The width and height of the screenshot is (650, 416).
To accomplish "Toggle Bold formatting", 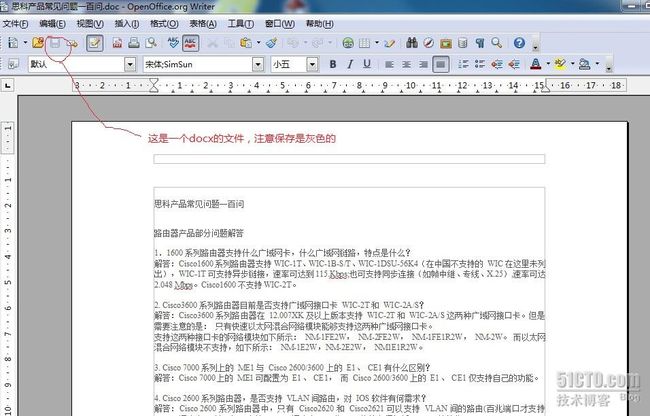I will [333, 64].
